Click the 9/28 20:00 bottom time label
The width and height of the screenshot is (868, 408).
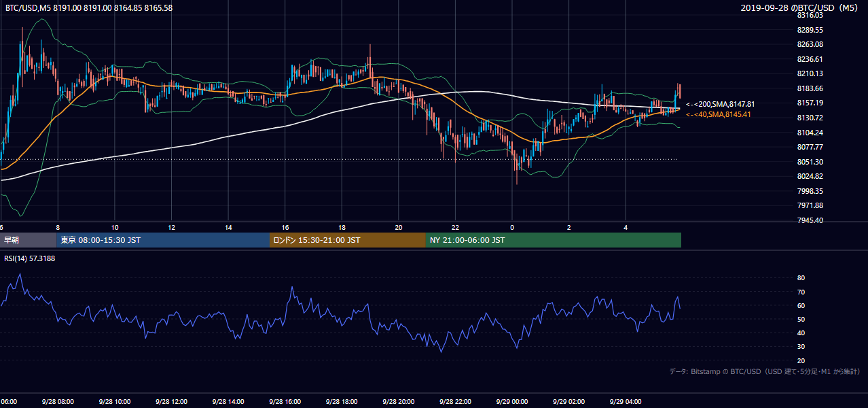click(x=398, y=401)
